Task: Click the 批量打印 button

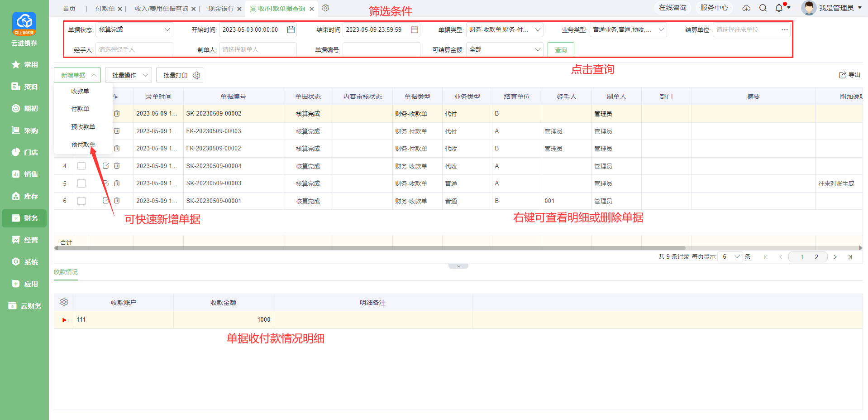Action: 175,75
